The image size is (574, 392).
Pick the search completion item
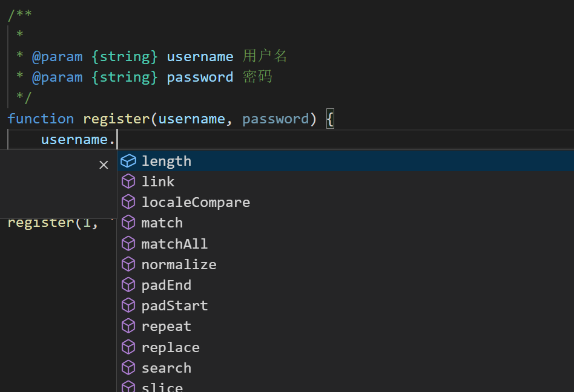tap(167, 368)
